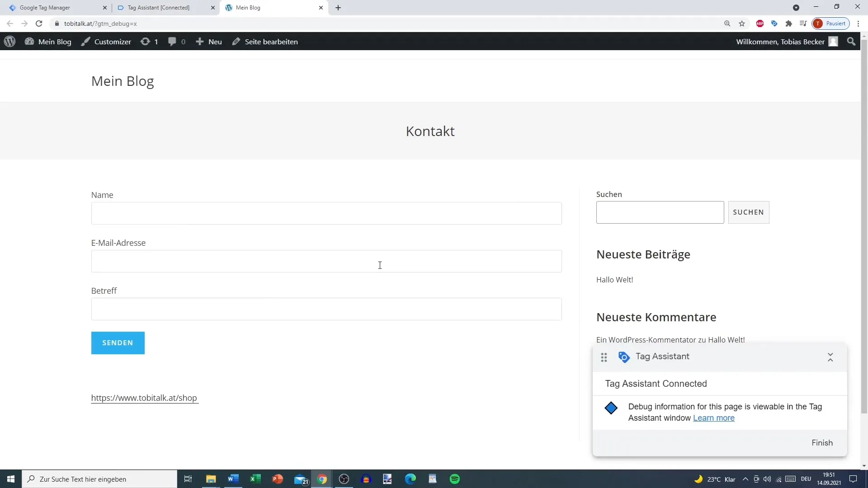View the 1 pending update

149,42
